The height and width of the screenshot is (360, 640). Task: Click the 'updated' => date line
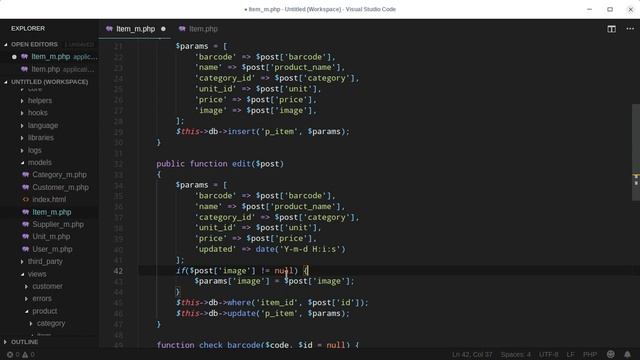(x=270, y=249)
